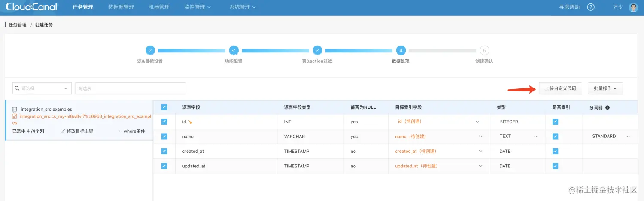
Task: Open the 请选择 dropdown selector
Action: [42, 88]
